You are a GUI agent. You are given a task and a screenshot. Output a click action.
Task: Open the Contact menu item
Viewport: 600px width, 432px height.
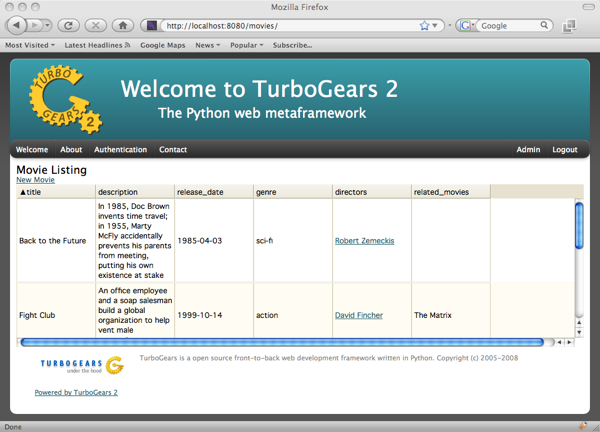click(173, 150)
